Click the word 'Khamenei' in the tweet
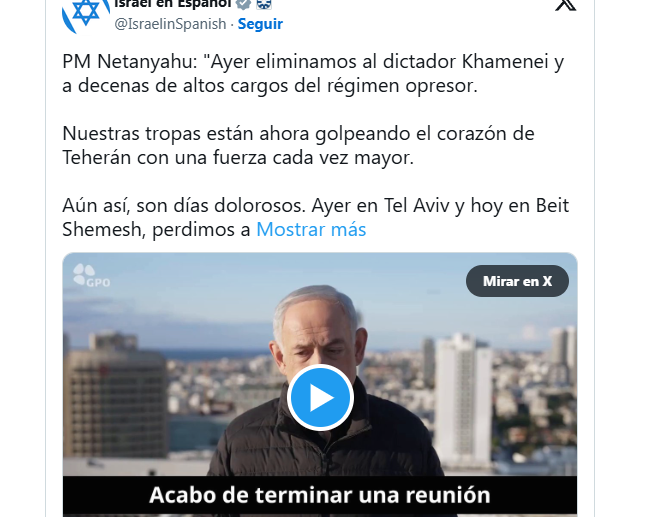Screen dimensions: 652x517 pos(505,62)
